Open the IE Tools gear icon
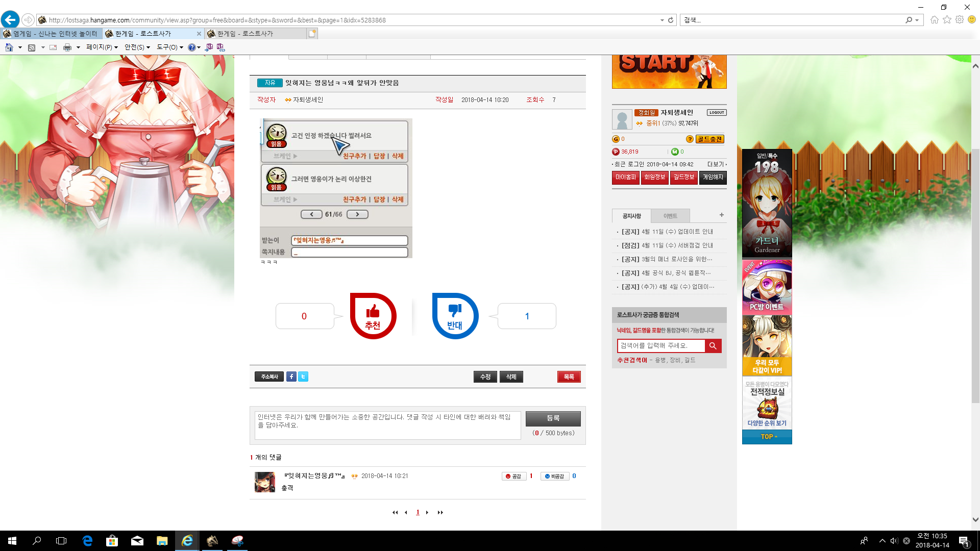 [960, 19]
